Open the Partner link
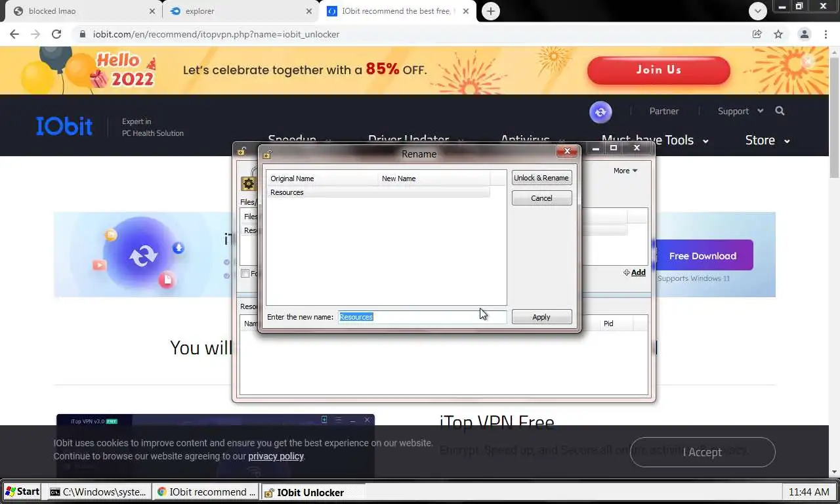 pos(664,111)
